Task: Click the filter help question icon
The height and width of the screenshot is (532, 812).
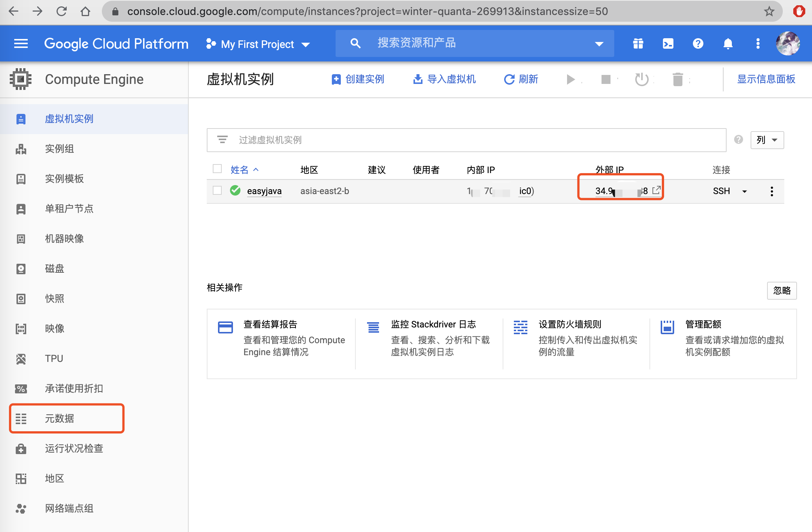Action: click(x=739, y=140)
